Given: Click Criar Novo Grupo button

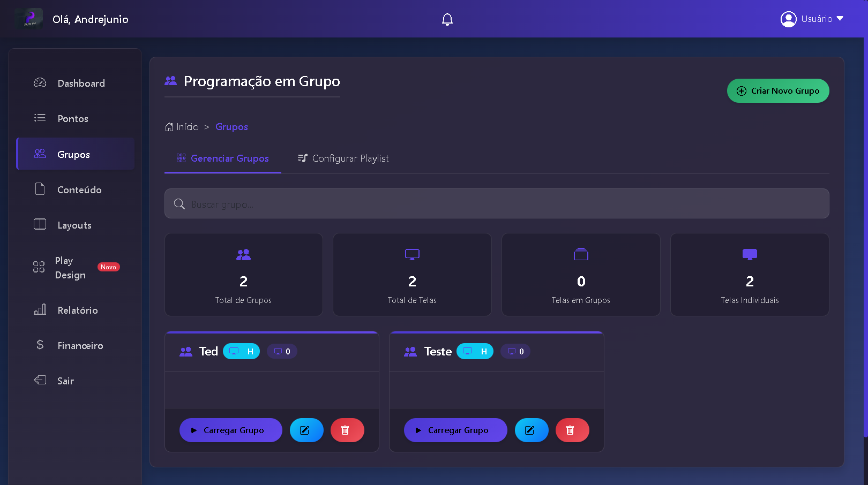Looking at the screenshot, I should tap(778, 90).
